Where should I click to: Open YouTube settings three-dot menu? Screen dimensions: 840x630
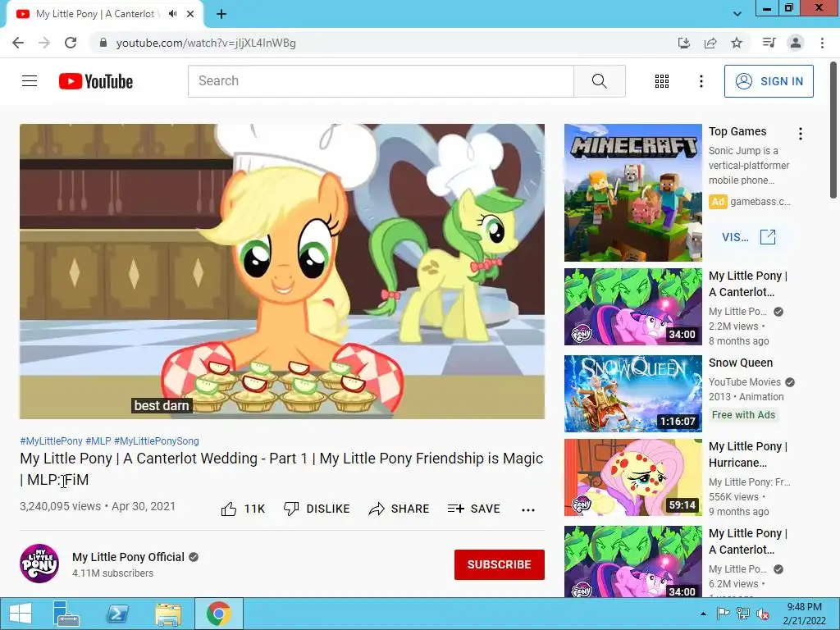point(701,81)
